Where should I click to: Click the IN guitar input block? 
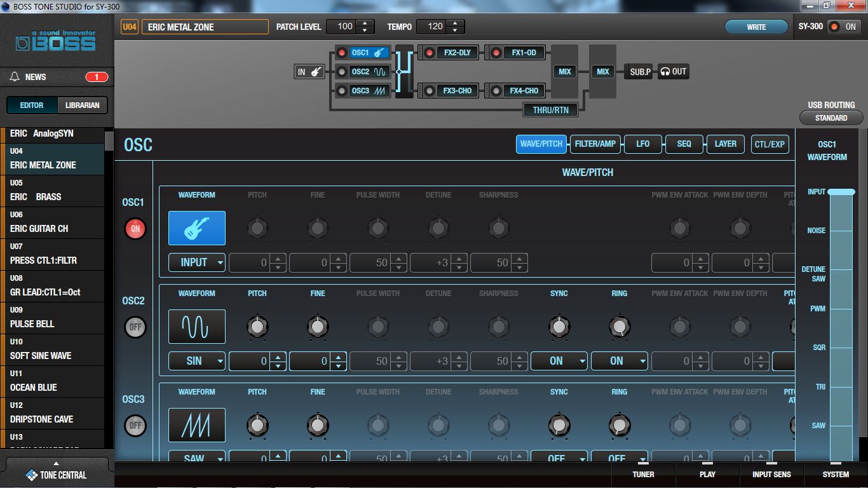[x=310, y=72]
